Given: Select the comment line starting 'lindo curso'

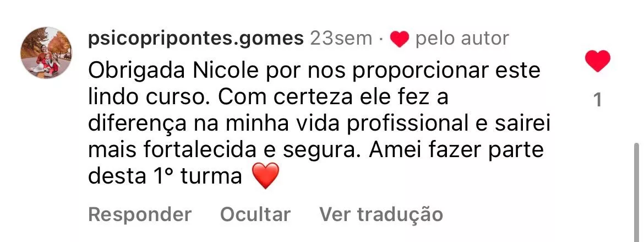Looking at the screenshot, I should coord(268,98).
